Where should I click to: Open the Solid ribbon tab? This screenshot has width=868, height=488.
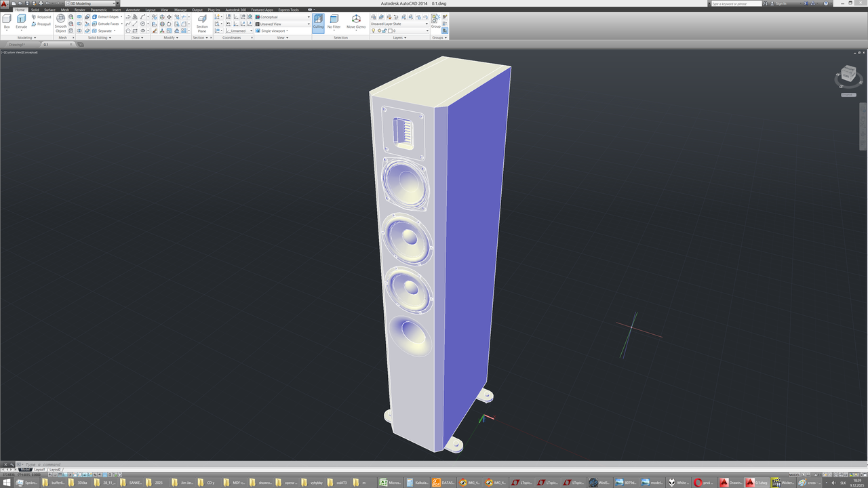[x=35, y=9]
